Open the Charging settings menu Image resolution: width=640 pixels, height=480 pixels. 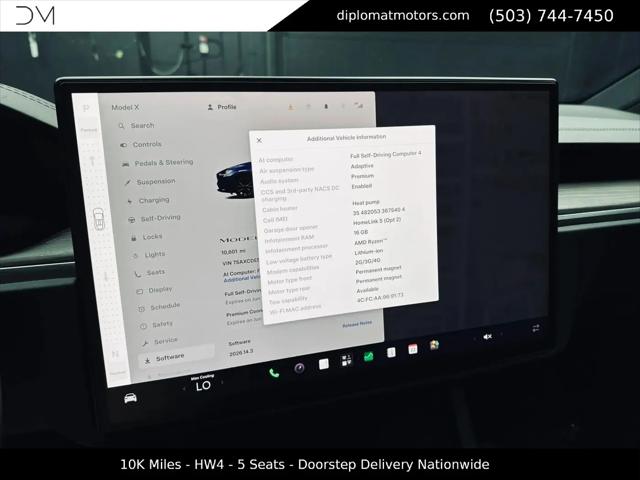[x=149, y=200]
